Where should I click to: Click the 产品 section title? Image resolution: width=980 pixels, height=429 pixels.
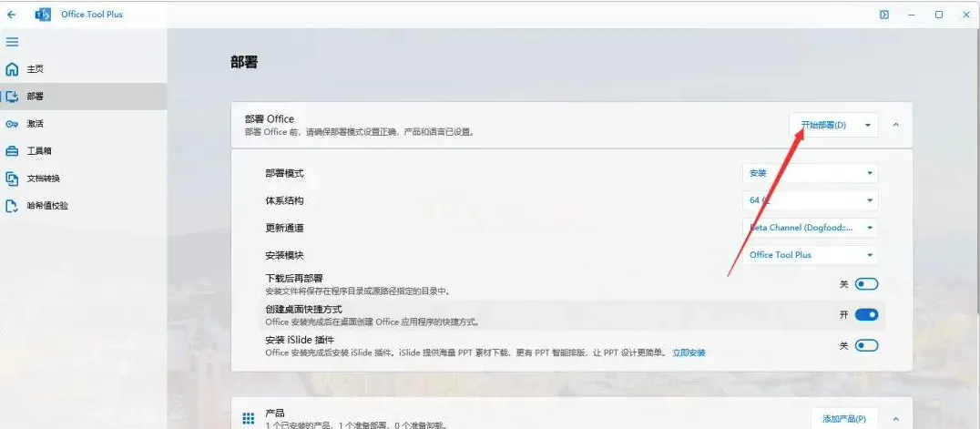click(275, 413)
